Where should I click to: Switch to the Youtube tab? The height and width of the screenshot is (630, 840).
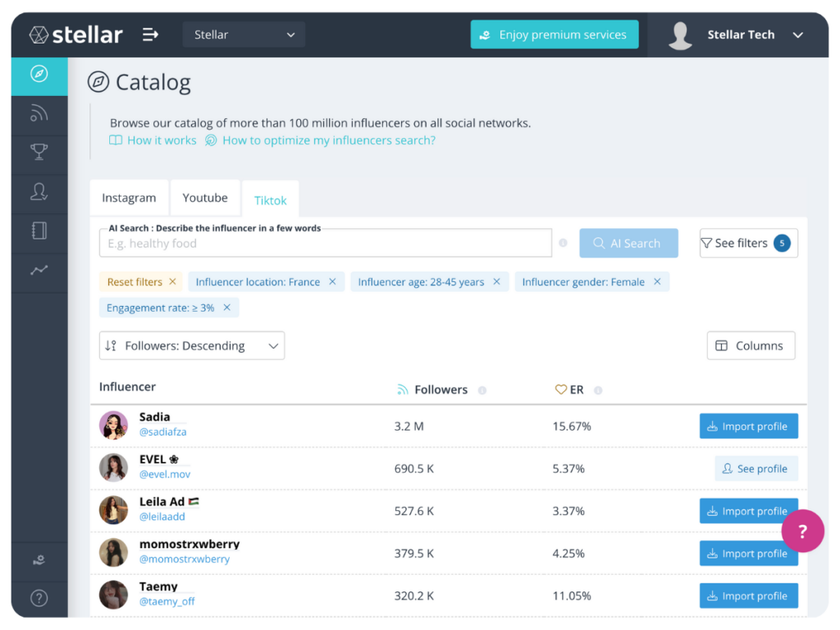(x=205, y=198)
